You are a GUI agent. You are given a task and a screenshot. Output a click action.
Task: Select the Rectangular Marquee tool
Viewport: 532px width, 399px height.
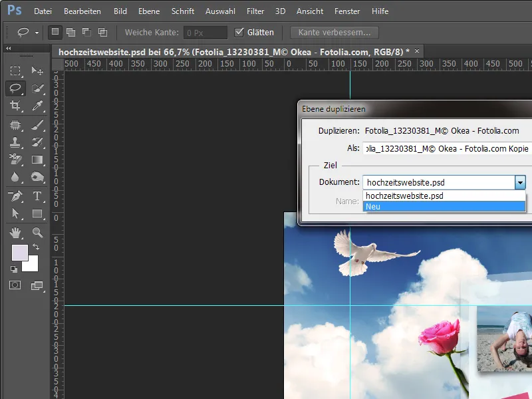(x=15, y=70)
